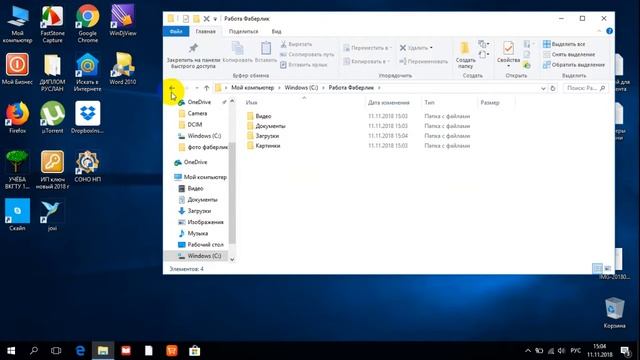Open the Windows Start menu

(11, 351)
